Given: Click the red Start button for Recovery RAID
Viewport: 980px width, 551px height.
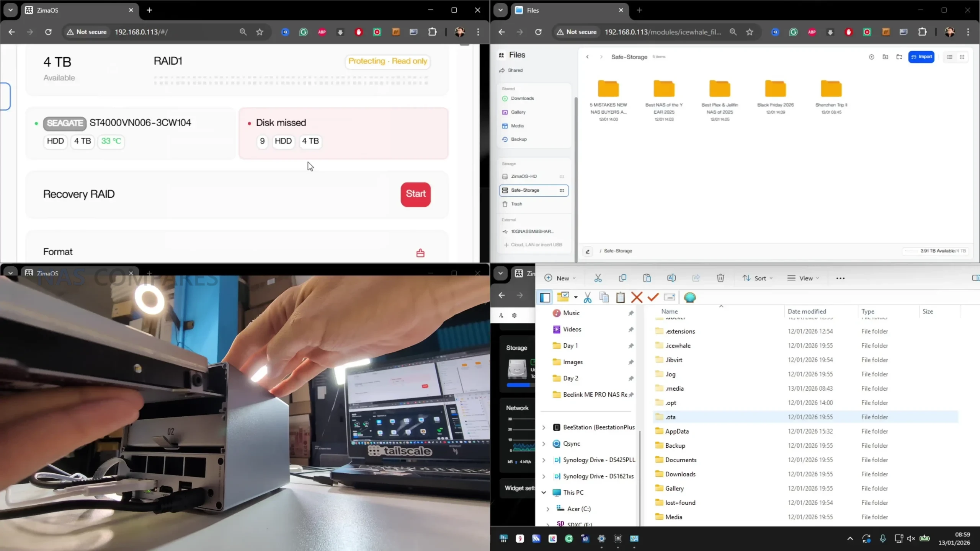Looking at the screenshot, I should point(415,194).
